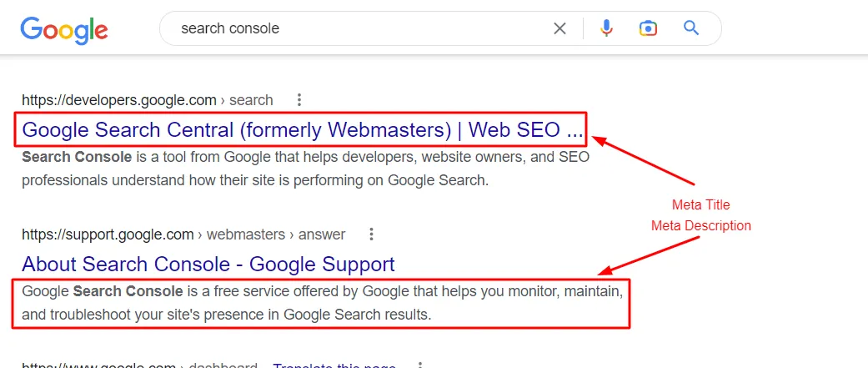Click the snippet starting 'Search Console is a tool'
Image resolution: width=868 pixels, height=368 pixels.
pos(305,169)
